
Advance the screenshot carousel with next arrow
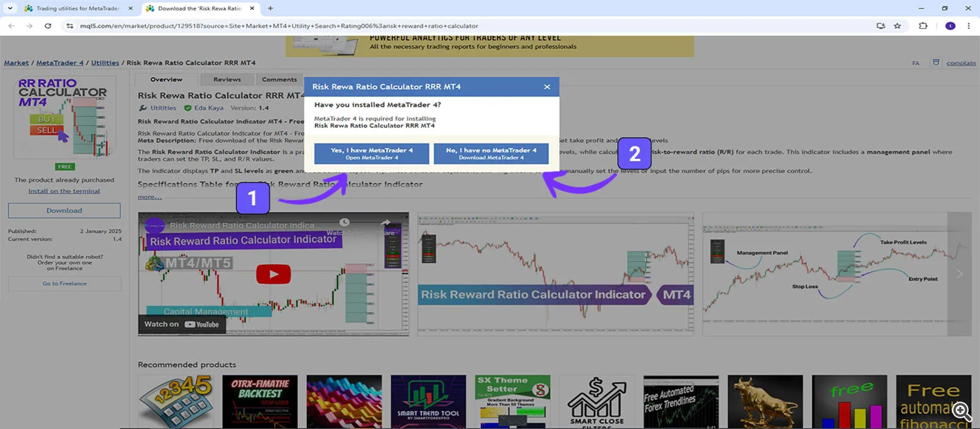click(959, 273)
